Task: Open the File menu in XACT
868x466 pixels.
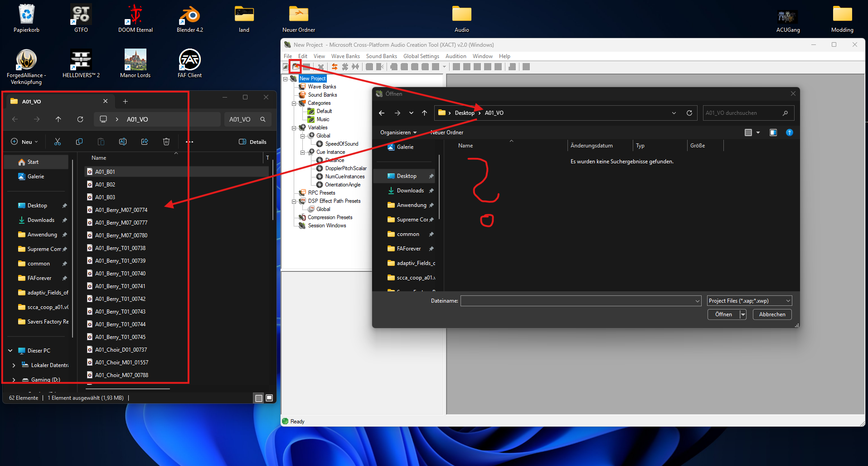Action: point(288,56)
